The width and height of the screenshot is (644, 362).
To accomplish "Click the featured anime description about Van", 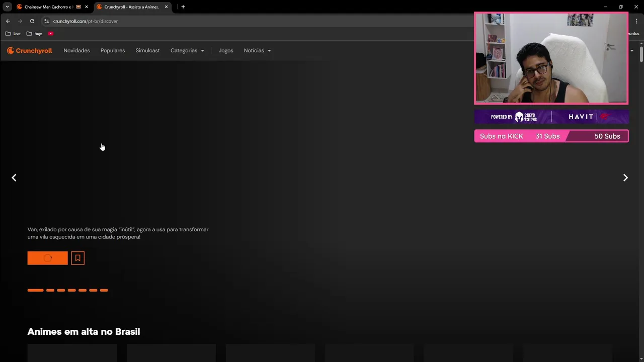I will (118, 233).
